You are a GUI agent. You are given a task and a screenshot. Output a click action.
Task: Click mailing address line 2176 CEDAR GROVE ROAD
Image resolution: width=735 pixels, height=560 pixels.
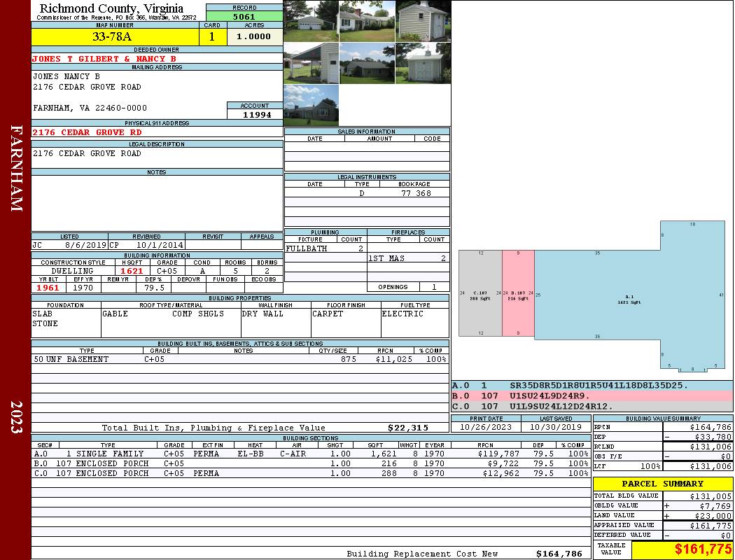pos(87,87)
